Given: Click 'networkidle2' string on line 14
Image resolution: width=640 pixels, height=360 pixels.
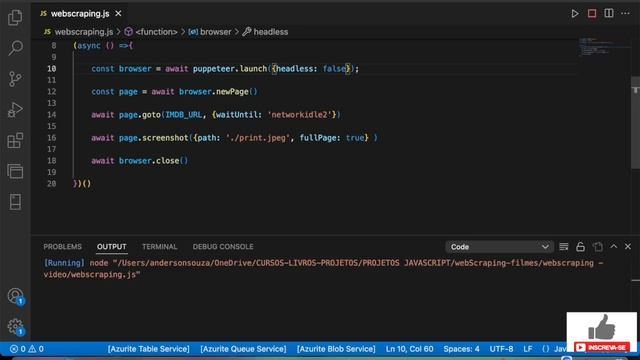Looking at the screenshot, I should [x=300, y=115].
